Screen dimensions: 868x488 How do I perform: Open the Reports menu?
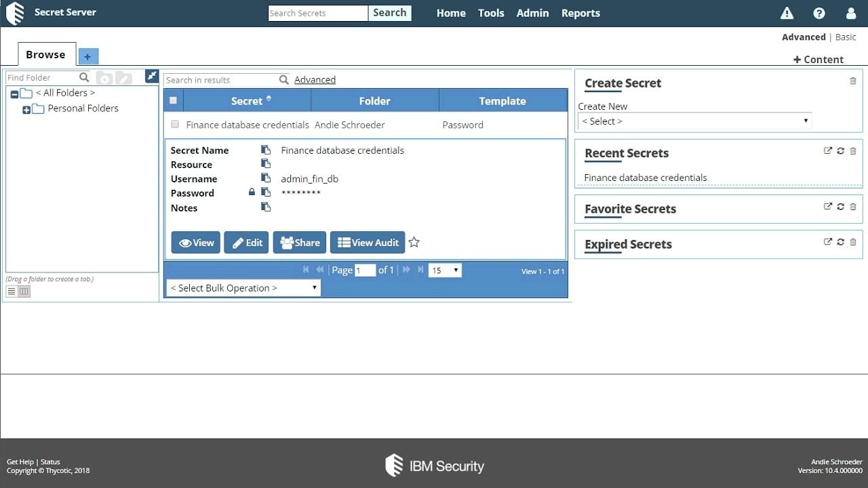coord(580,13)
